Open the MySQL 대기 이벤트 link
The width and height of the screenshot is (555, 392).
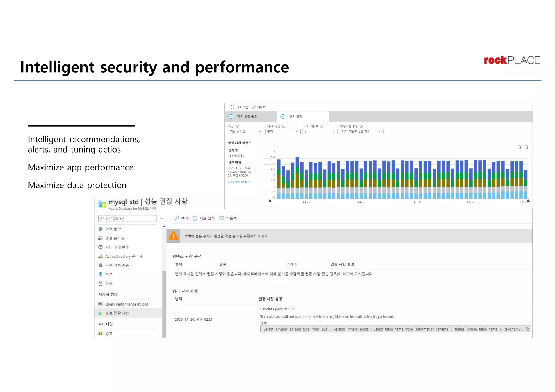[238, 182]
